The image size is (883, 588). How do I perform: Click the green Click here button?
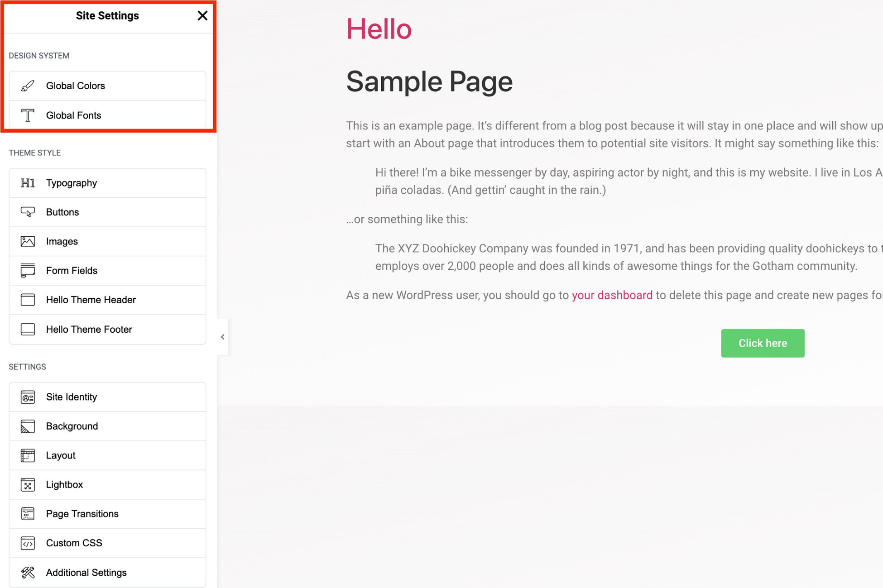763,343
